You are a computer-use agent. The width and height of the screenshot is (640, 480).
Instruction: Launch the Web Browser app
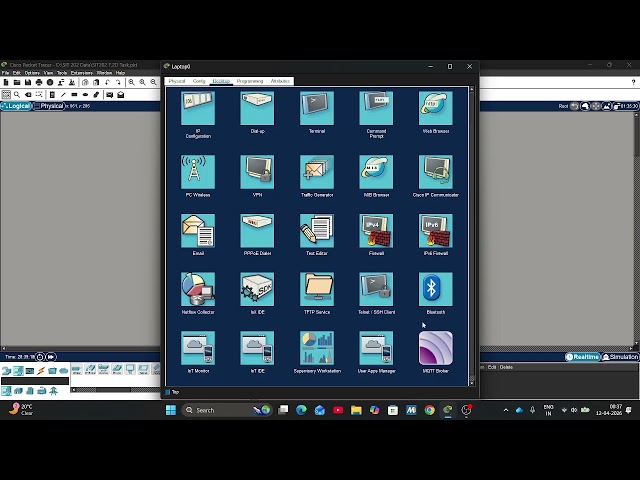436,108
